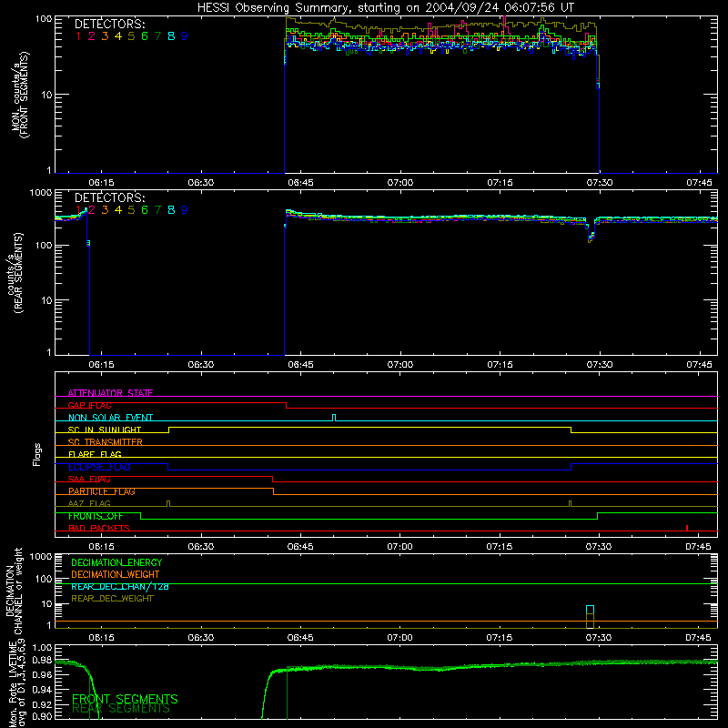This screenshot has height=728, width=728.
Task: Select the REAR_DEC_CHAN/128 legend label
Action: [x=120, y=587]
